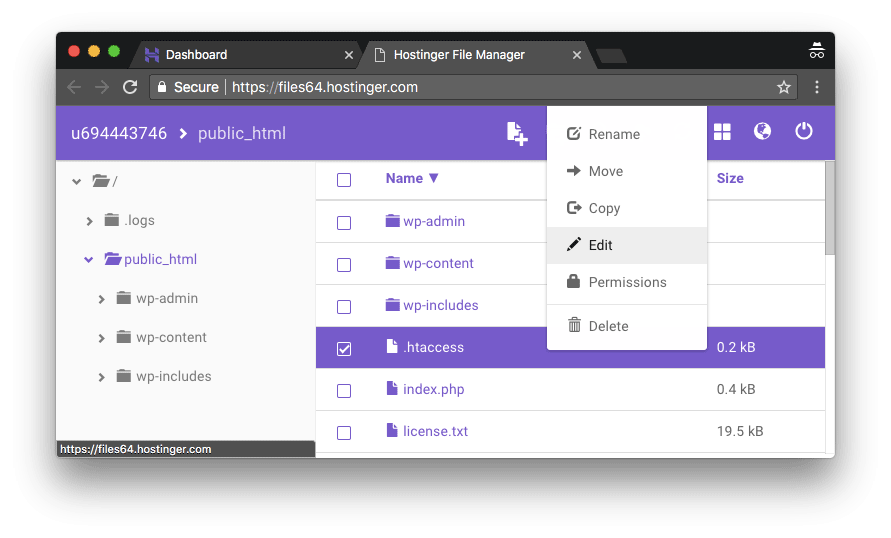This screenshot has width=891, height=538.
Task: Click the index.php file icon
Action: point(392,388)
